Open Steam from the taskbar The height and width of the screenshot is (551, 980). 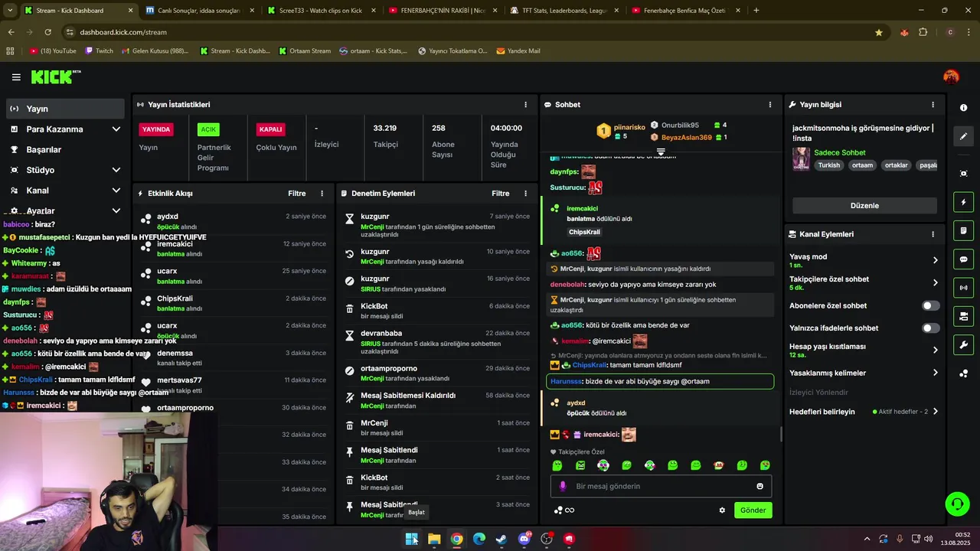pos(501,539)
